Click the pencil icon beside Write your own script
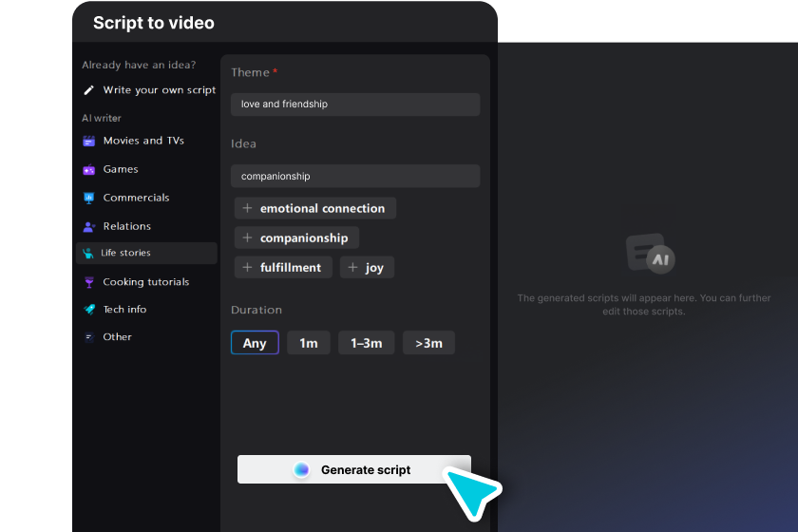 tap(88, 90)
